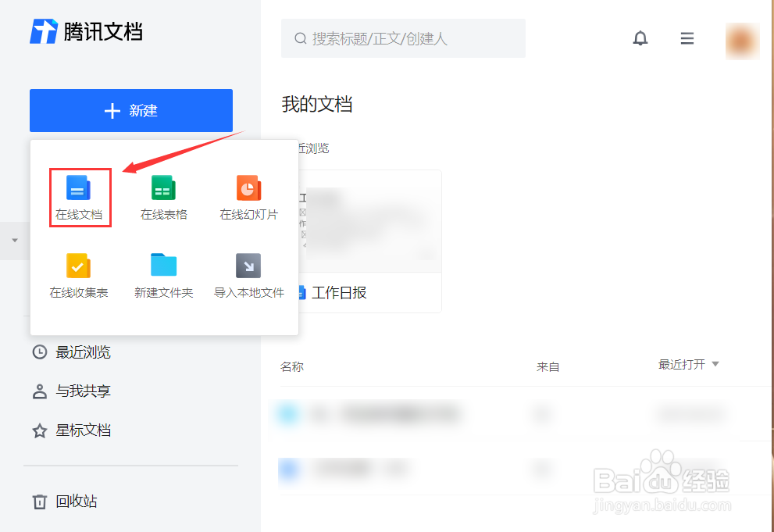Open the hamburger menu near the avatar

tap(687, 37)
